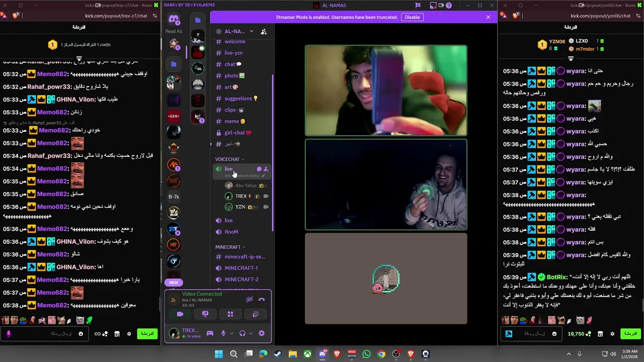The width and height of the screenshot is (644, 362).
Task: Open blue server folder in second column
Action: [x=198, y=20]
